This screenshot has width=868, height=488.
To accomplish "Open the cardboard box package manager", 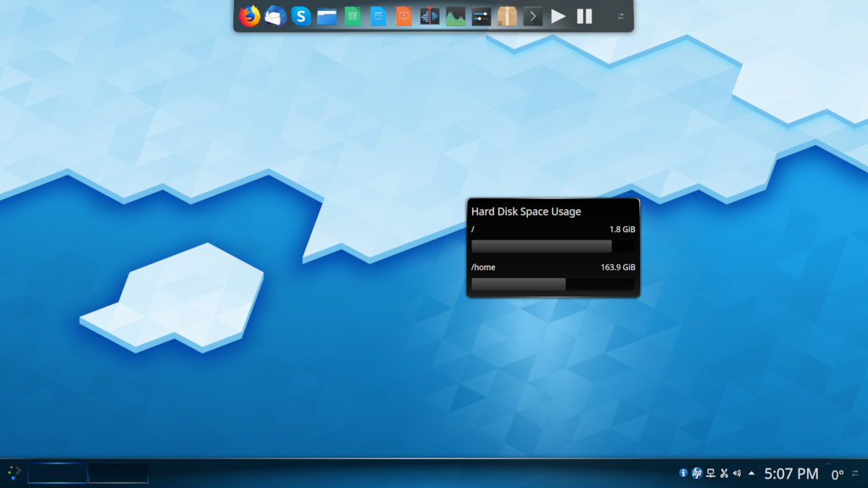I will (507, 16).
